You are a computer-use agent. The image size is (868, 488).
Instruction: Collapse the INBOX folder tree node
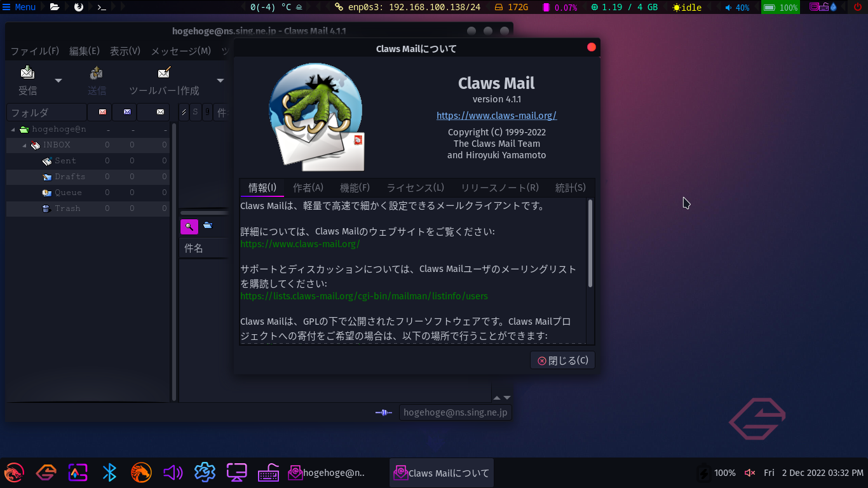[x=24, y=146]
